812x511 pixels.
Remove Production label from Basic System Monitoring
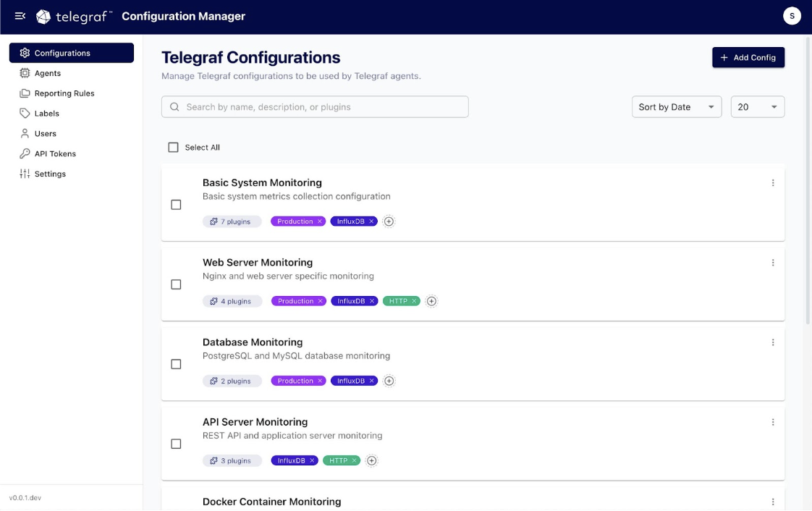pos(319,221)
